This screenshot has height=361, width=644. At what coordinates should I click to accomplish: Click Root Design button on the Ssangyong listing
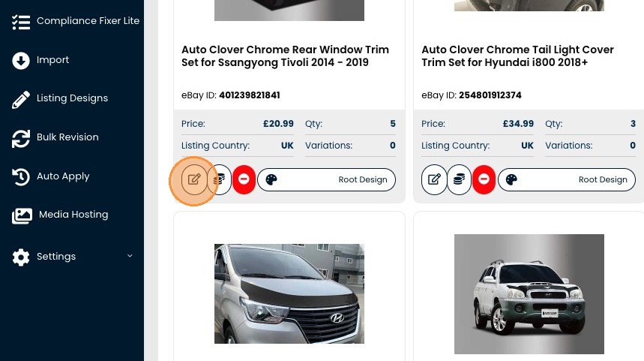tap(326, 180)
